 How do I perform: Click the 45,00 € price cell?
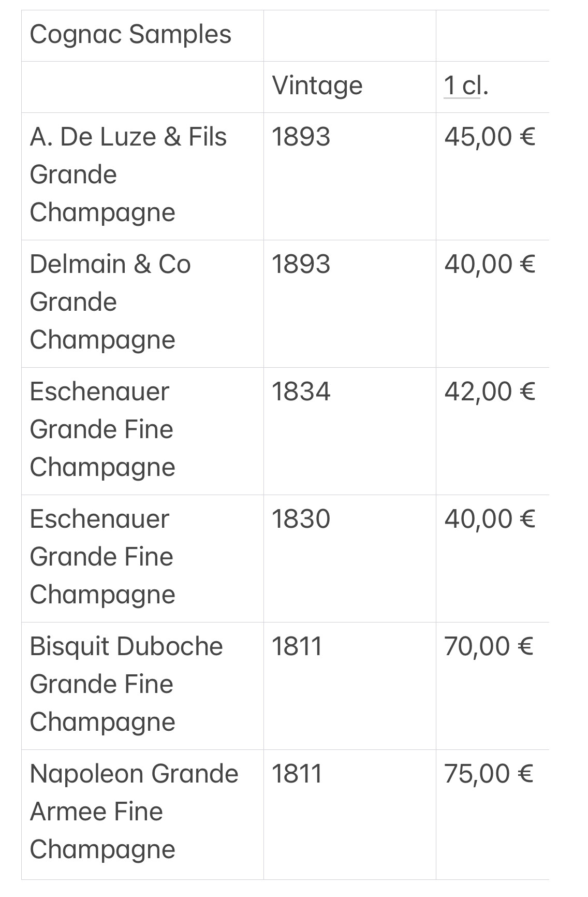490,137
